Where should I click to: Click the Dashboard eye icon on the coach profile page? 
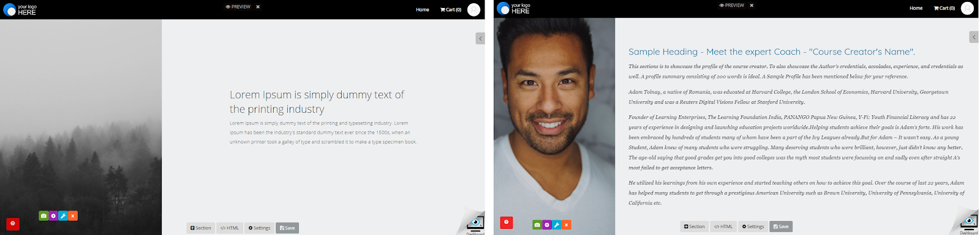pos(968,222)
